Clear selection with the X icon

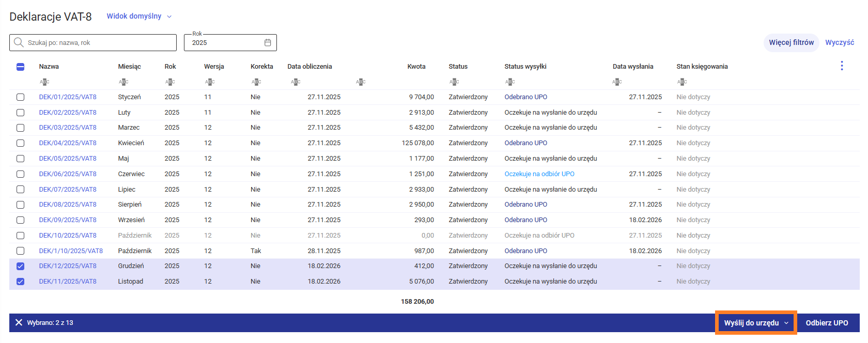pyautogui.click(x=19, y=322)
